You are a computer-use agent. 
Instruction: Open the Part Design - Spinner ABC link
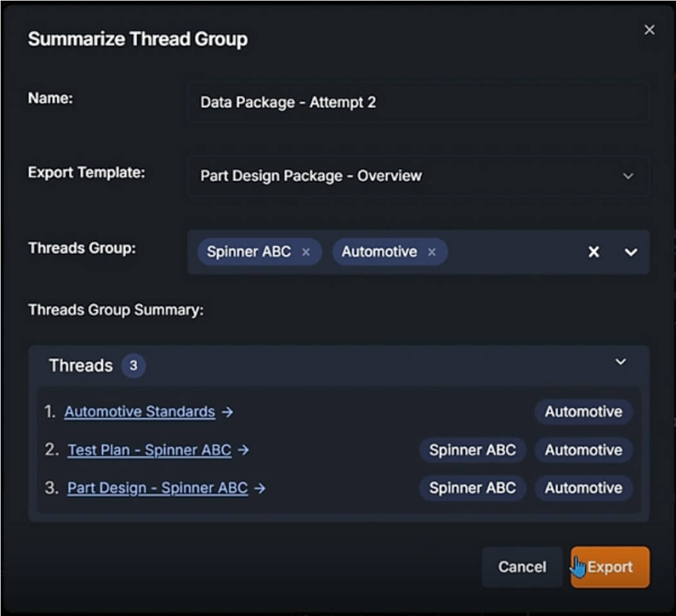pos(158,488)
